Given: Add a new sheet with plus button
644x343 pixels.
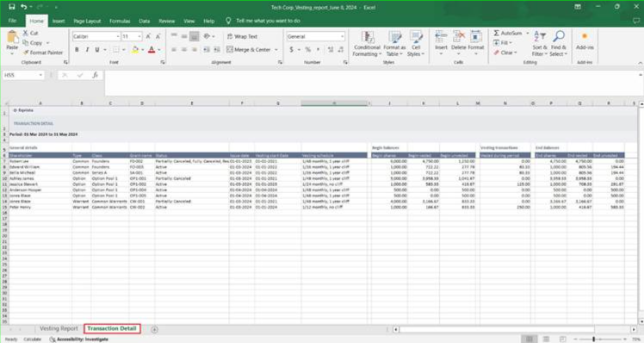Looking at the screenshot, I should point(154,329).
